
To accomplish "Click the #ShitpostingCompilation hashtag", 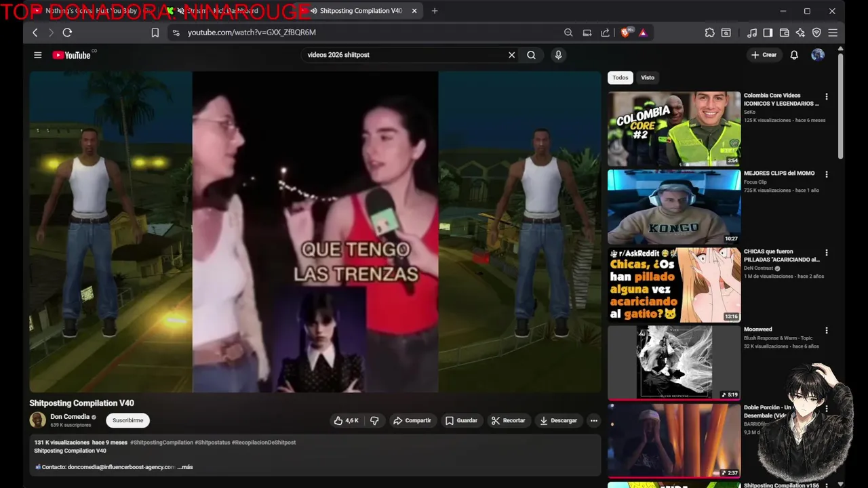I will [x=161, y=443].
